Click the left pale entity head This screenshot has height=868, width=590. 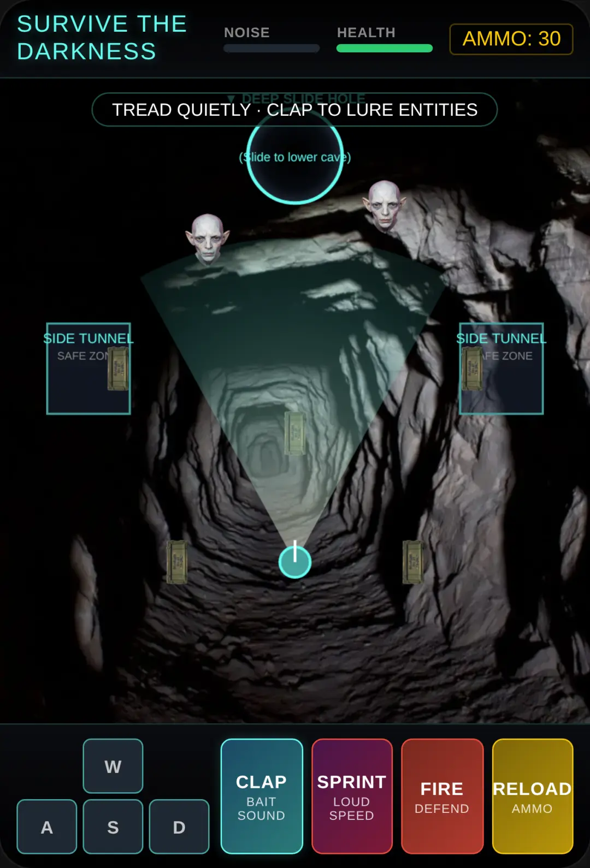(208, 239)
